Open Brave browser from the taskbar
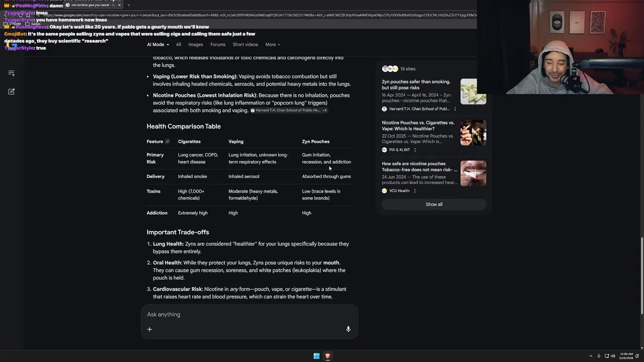 pyautogui.click(x=328, y=356)
